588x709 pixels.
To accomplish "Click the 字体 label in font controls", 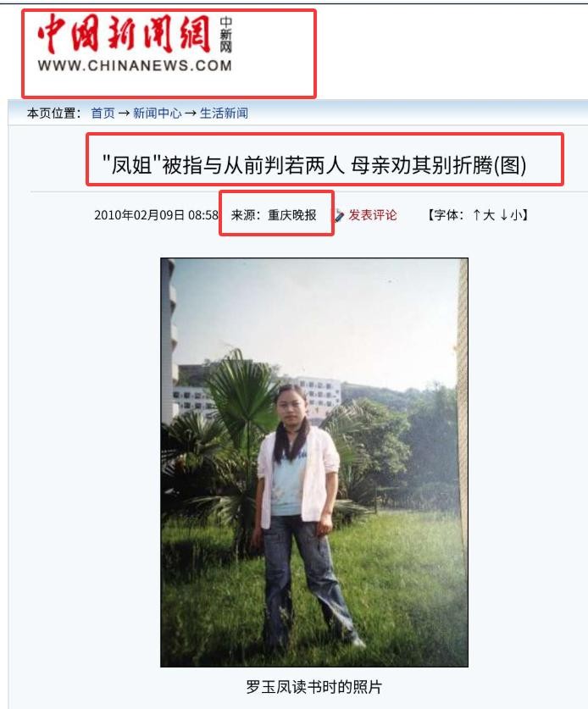I will click(x=446, y=215).
